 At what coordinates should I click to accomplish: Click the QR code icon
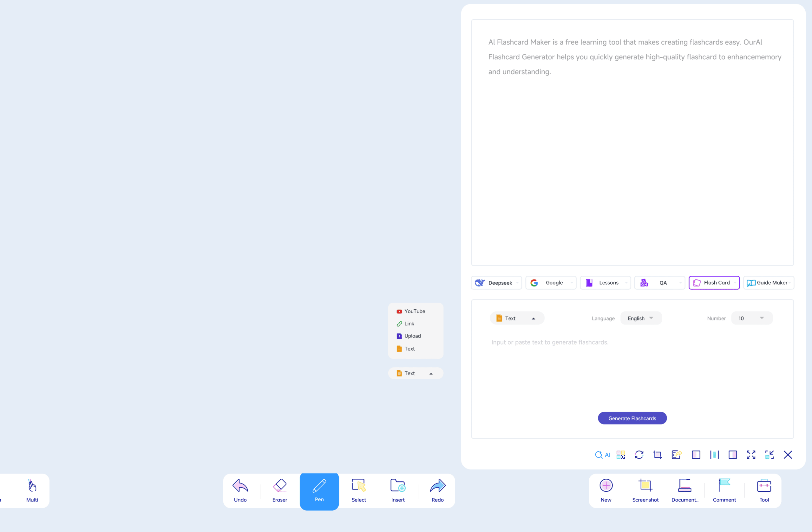(x=621, y=455)
